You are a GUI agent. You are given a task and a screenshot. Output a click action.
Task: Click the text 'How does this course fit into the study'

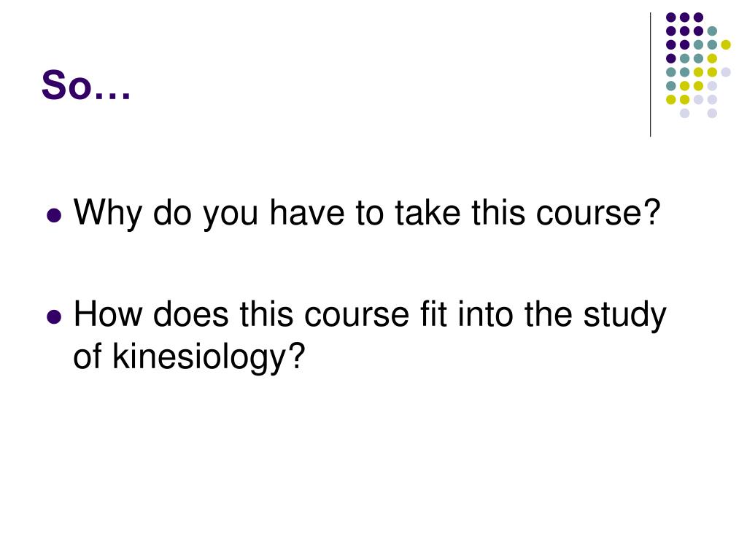370,315
